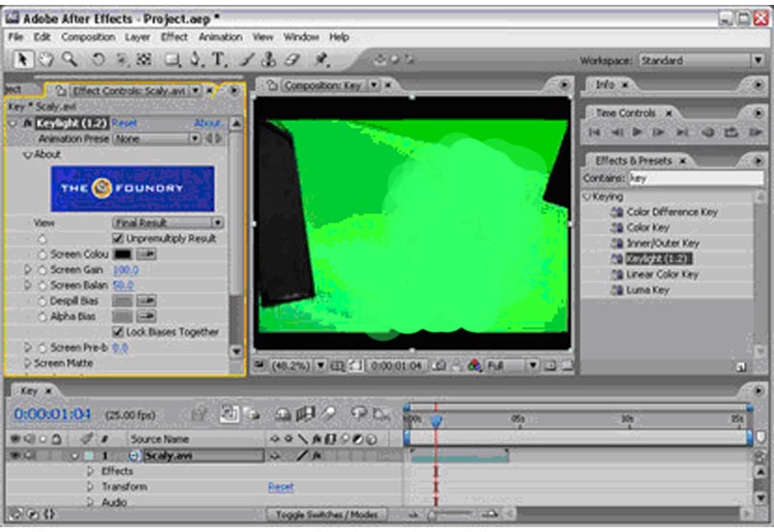The width and height of the screenshot is (774, 532).
Task: Open the resolution Full dropdown
Action: pyautogui.click(x=512, y=366)
